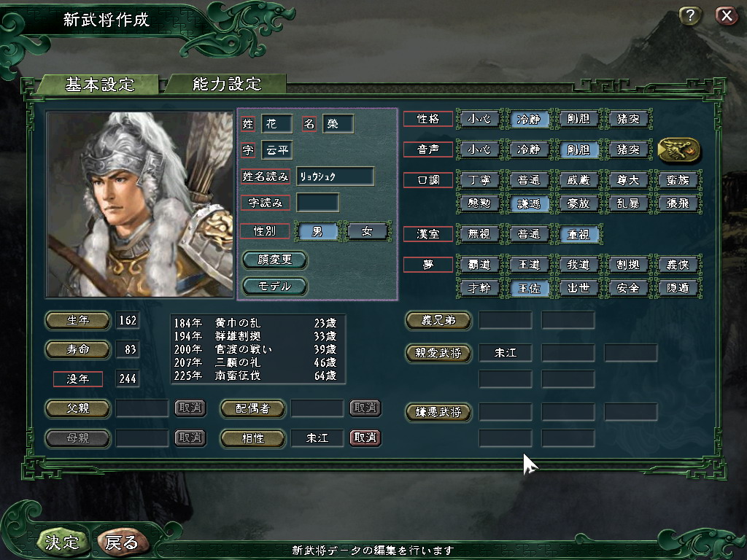Set 夢 (ambition) to 覇道

pos(479,264)
